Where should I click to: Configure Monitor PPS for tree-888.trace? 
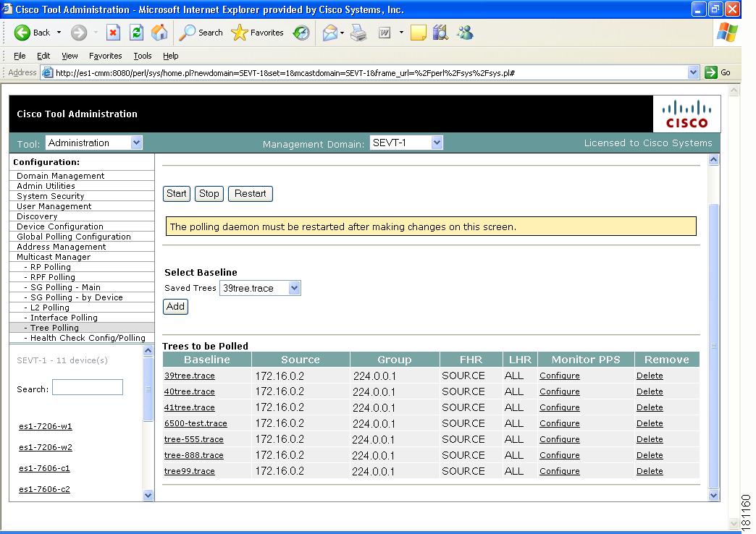pos(559,455)
